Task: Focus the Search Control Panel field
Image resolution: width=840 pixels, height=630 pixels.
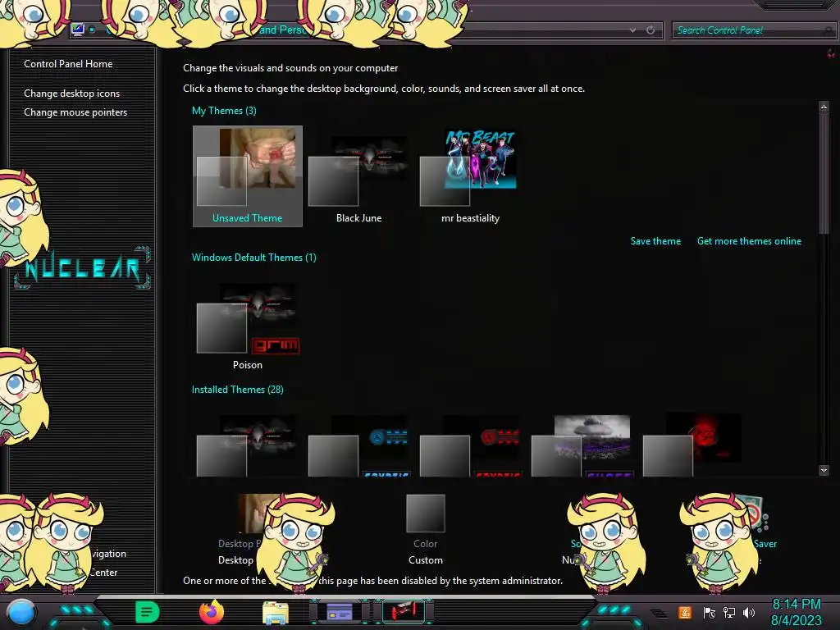Action: coord(753,30)
